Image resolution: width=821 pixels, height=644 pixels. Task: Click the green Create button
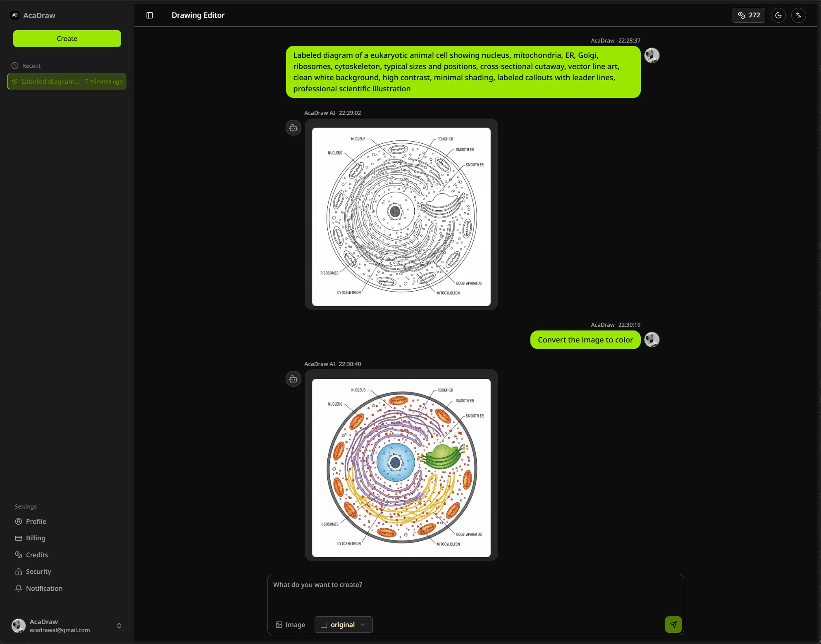point(67,38)
